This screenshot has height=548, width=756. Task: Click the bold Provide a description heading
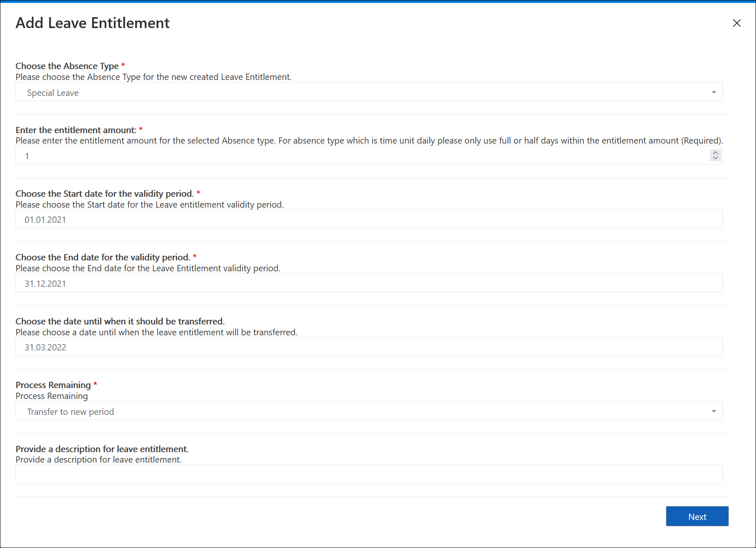point(102,449)
